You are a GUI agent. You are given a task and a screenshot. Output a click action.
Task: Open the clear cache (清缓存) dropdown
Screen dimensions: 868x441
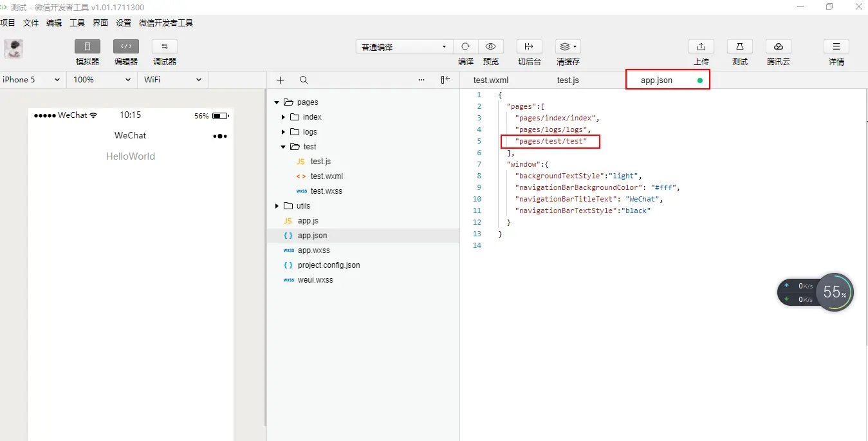pos(568,46)
